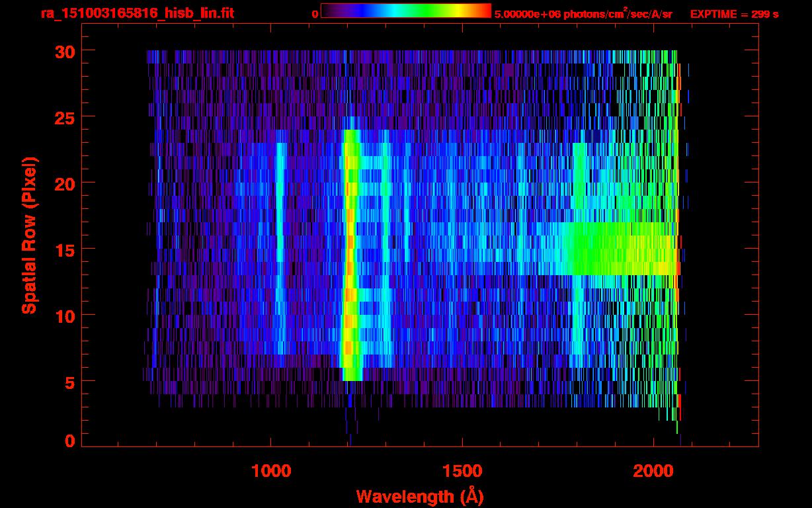Select the Wavelength (Å) axis title
Screen dimensions: 812x508
point(420,496)
